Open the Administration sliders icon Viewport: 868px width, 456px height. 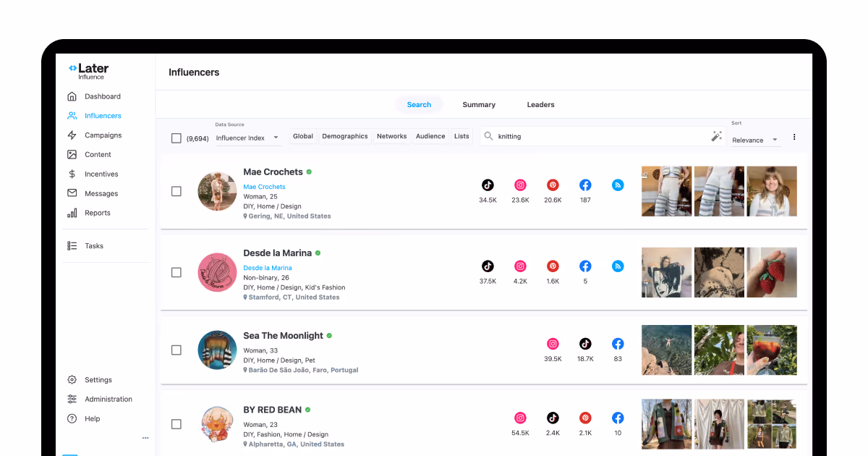(x=72, y=399)
